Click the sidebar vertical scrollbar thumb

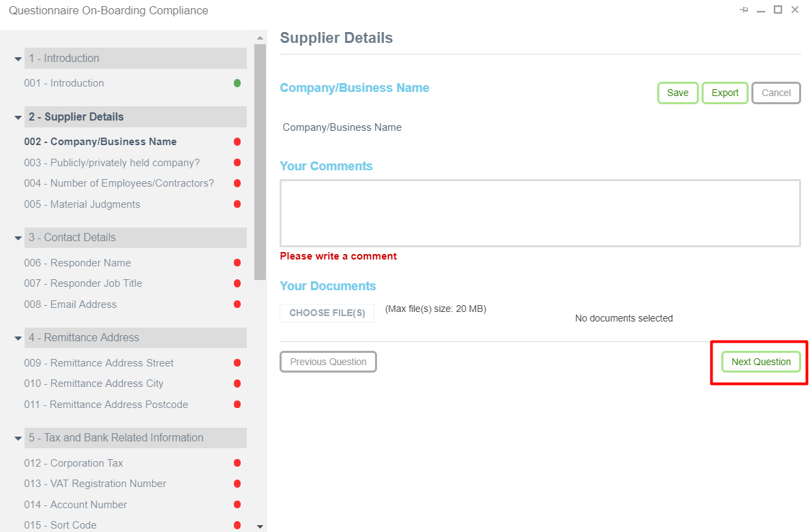coord(260,162)
